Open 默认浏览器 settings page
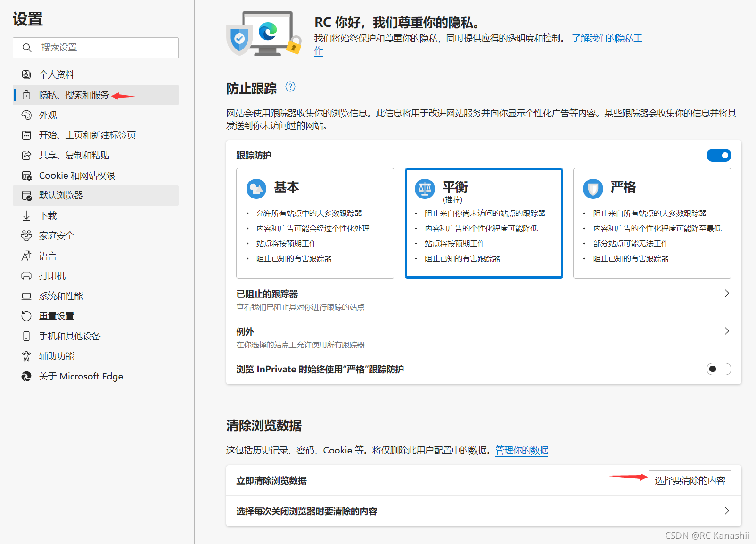 (x=96, y=195)
